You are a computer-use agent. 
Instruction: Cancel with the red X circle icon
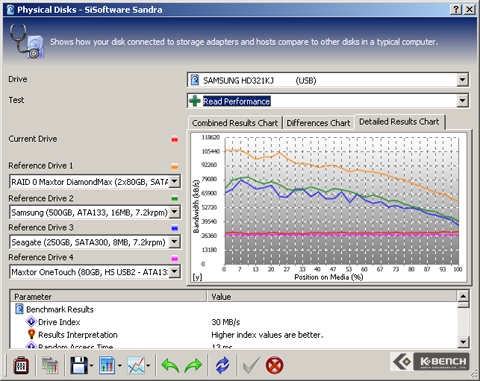coord(274,365)
